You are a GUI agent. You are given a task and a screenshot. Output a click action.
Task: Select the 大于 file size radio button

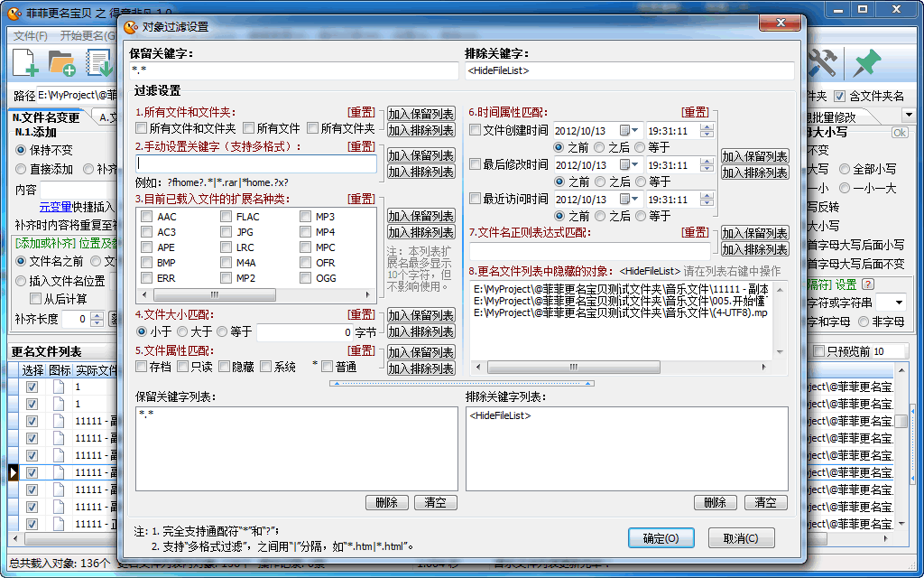[x=182, y=332]
